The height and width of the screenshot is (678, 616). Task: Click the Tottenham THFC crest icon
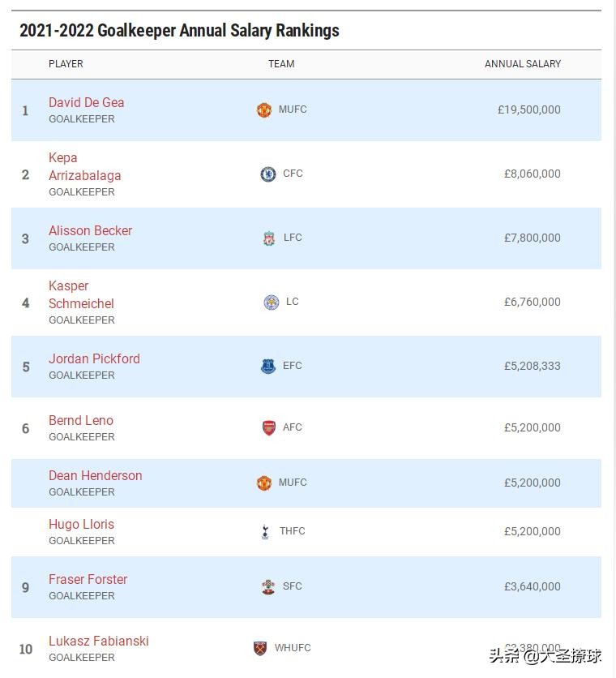(265, 531)
